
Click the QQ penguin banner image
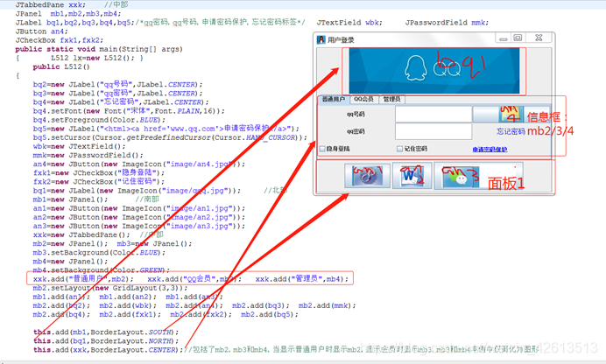434,71
